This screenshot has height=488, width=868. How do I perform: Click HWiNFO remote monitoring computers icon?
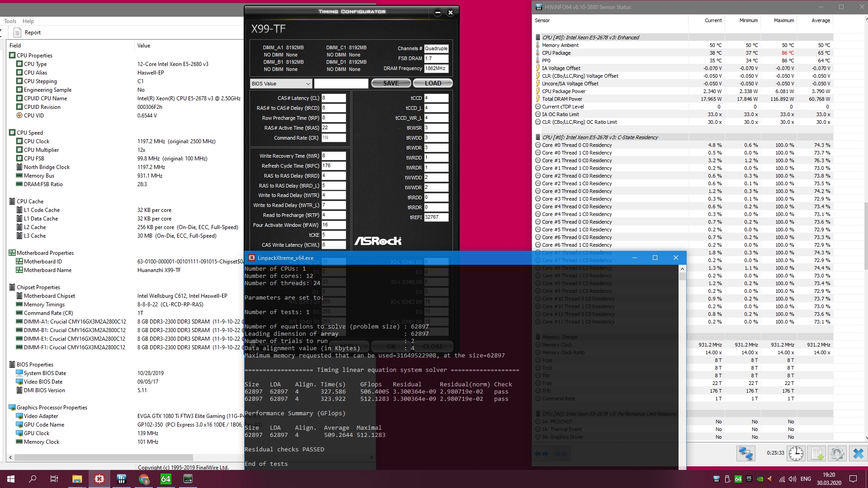coord(745,453)
